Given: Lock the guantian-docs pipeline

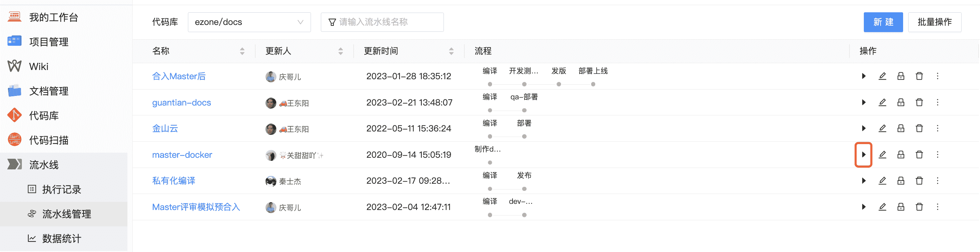Looking at the screenshot, I should tap(900, 102).
